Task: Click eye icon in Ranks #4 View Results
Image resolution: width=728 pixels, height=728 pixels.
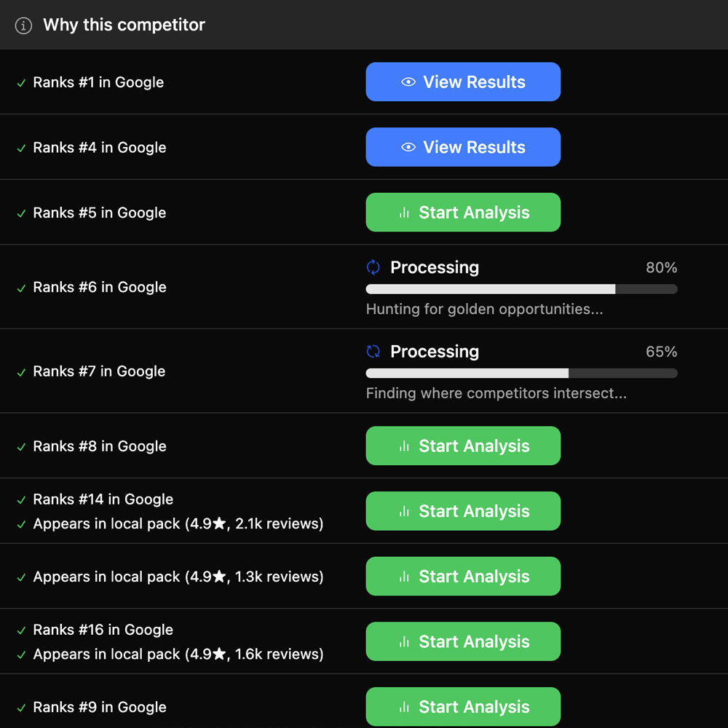Action: [408, 147]
